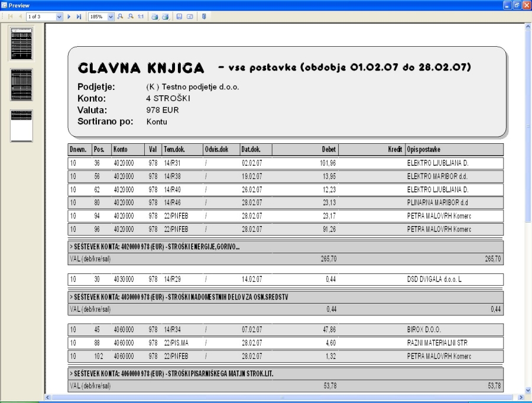Go to the previous page
This screenshot has height=403, width=532.
click(20, 17)
